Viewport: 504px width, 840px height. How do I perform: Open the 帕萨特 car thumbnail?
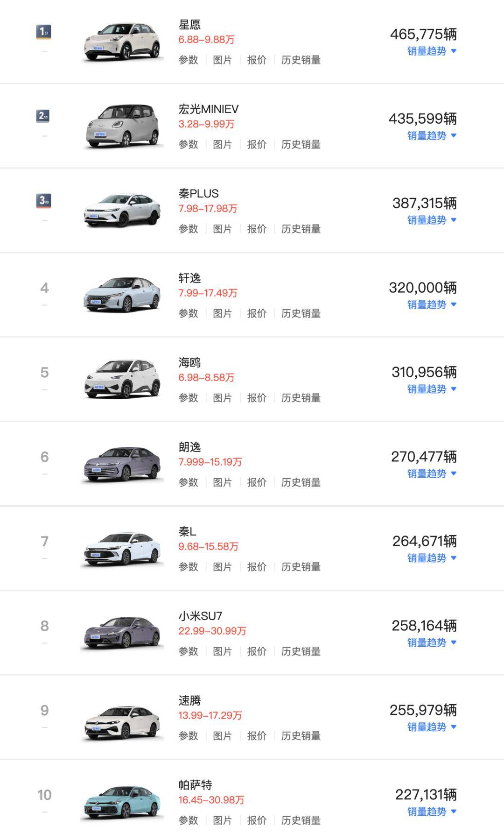coord(122,802)
